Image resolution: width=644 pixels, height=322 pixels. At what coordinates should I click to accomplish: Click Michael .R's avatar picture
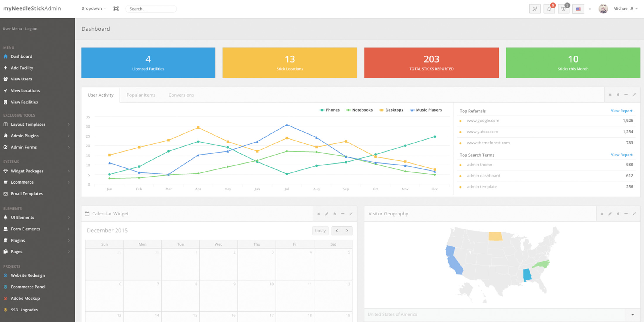point(603,9)
